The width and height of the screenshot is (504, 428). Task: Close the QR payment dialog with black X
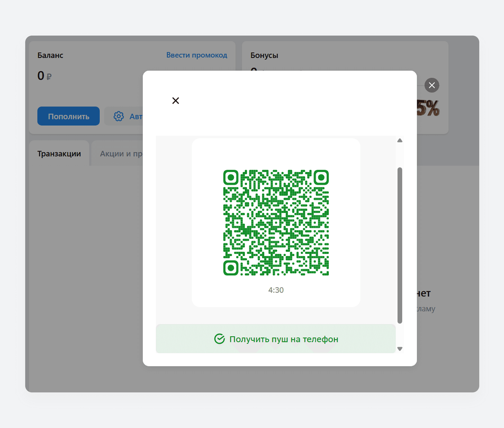coord(175,100)
